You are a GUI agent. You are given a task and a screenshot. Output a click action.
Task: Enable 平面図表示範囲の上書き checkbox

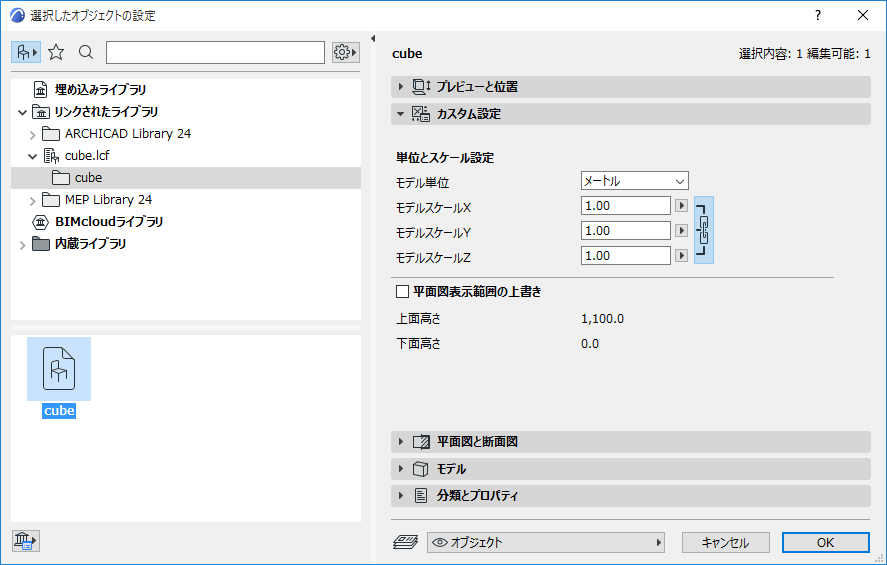click(403, 292)
